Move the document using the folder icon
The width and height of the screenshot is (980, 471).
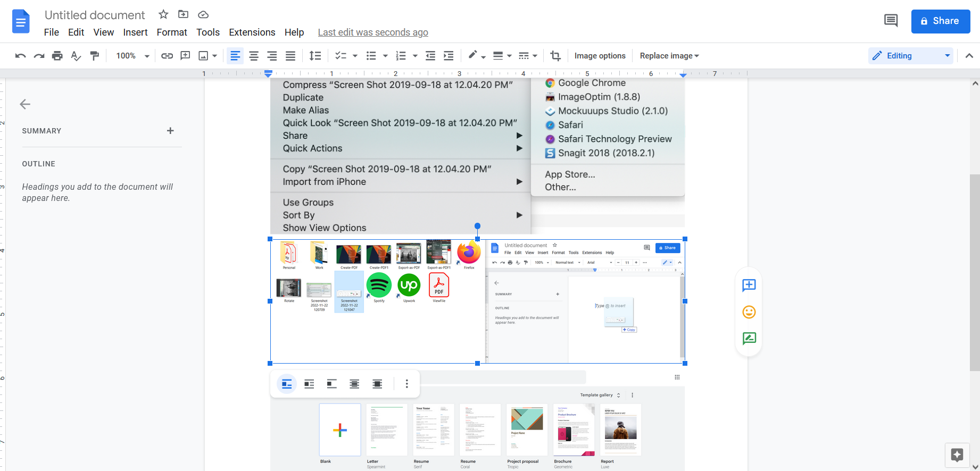point(183,14)
